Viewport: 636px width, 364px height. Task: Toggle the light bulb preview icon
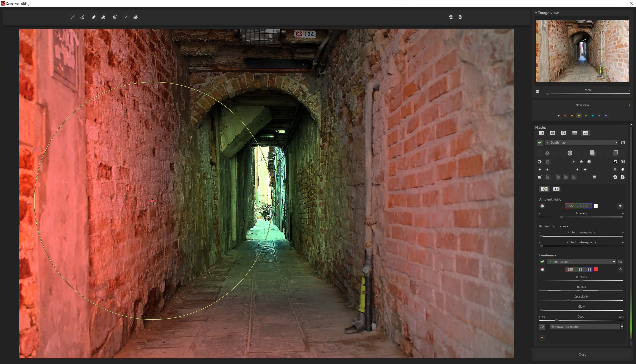[544, 189]
